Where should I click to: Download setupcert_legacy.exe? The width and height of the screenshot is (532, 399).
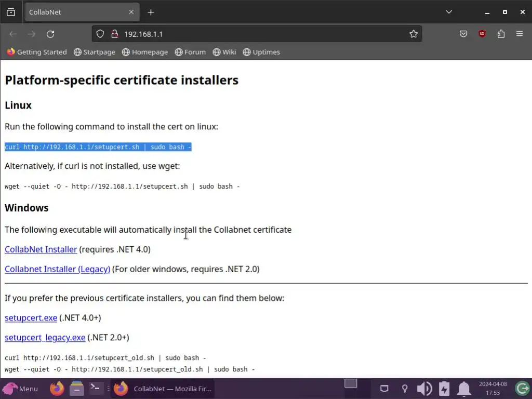click(x=45, y=338)
